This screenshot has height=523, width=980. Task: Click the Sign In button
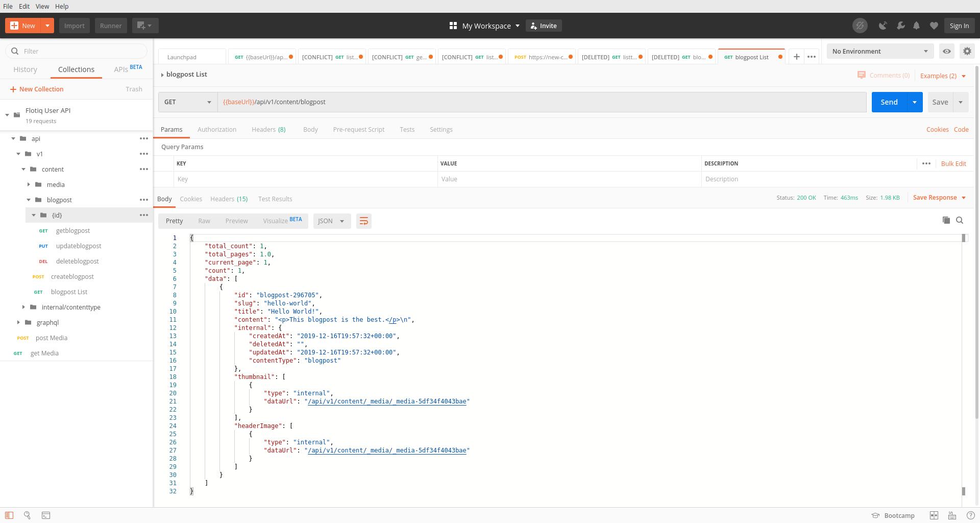coord(959,26)
